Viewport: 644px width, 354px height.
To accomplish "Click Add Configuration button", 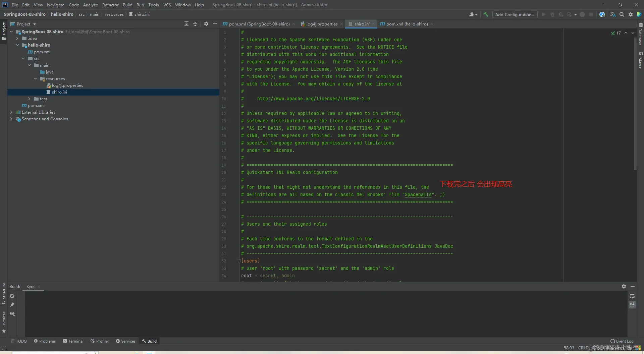I will pyautogui.click(x=515, y=14).
